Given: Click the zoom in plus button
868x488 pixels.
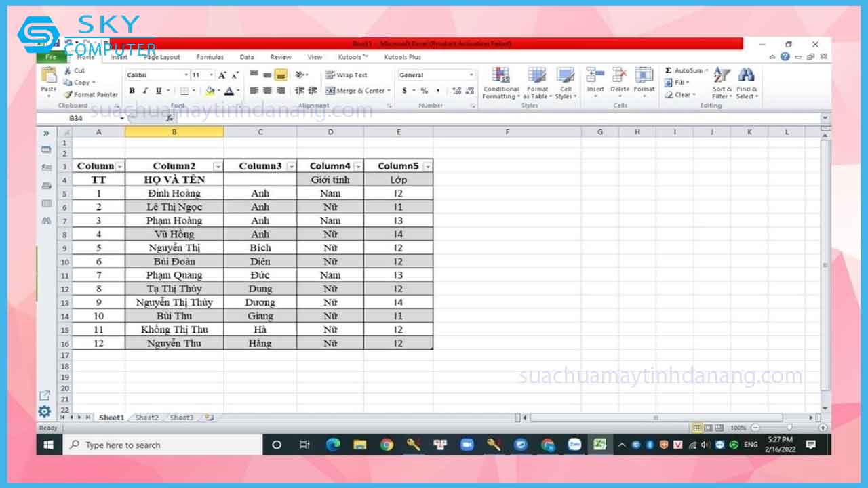Looking at the screenshot, I should 823,428.
